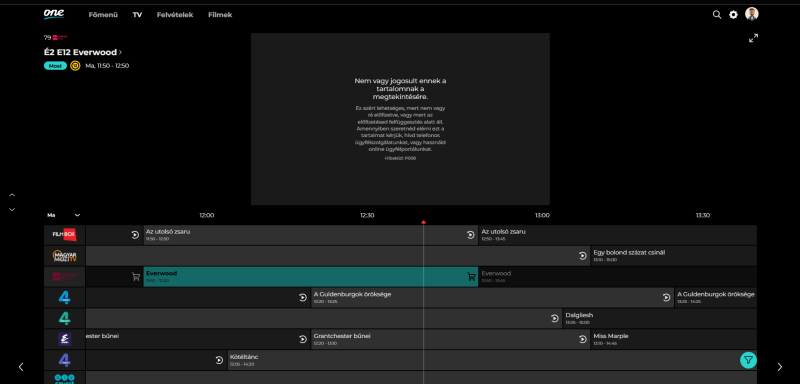
Task: Move down the channel list with the down chevron
Action: [12, 210]
